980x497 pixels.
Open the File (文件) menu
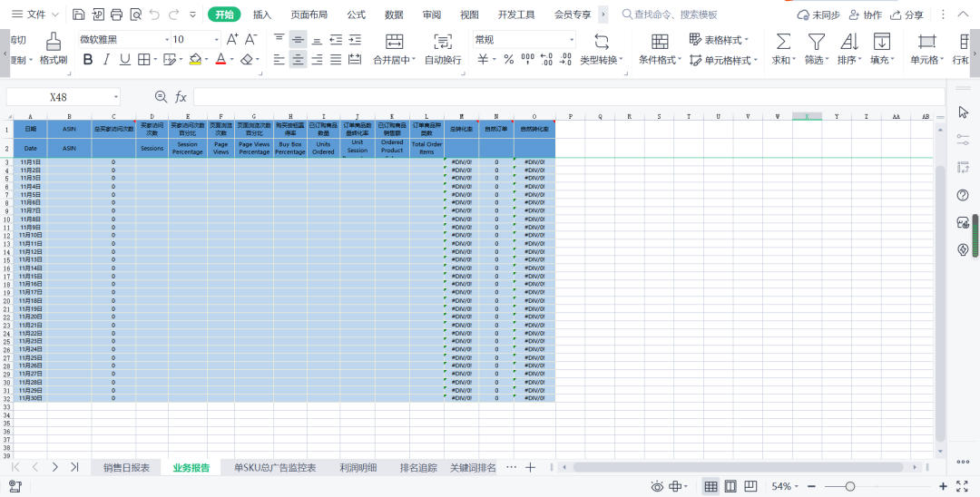coord(35,15)
